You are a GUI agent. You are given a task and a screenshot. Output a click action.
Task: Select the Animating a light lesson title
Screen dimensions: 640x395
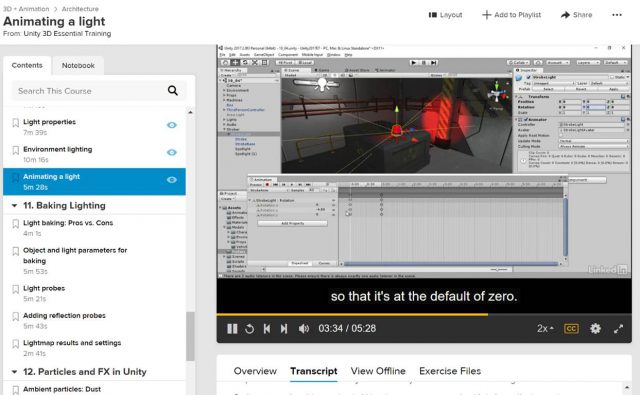coord(51,177)
